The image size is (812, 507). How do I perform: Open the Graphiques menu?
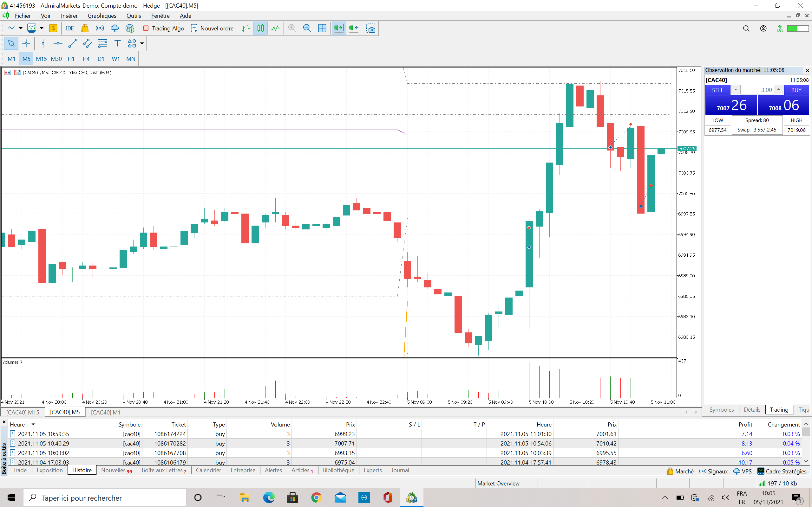tap(102, 16)
